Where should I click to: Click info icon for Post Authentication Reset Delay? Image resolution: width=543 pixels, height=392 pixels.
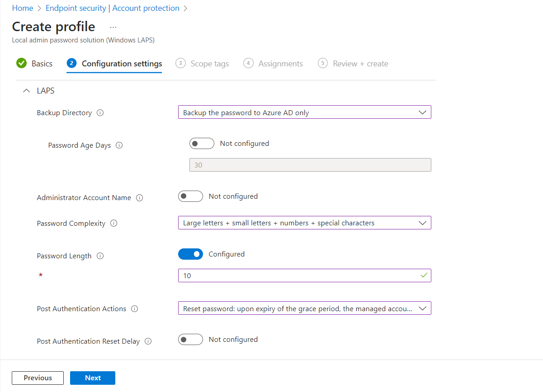point(148,341)
